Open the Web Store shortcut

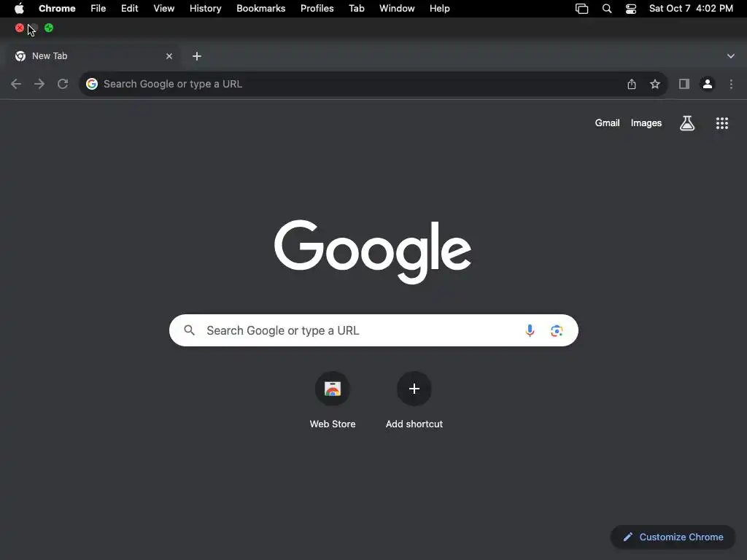333,400
